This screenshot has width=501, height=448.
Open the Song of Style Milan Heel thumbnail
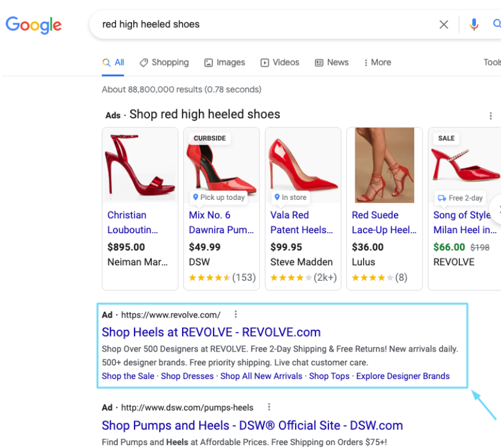click(465, 165)
